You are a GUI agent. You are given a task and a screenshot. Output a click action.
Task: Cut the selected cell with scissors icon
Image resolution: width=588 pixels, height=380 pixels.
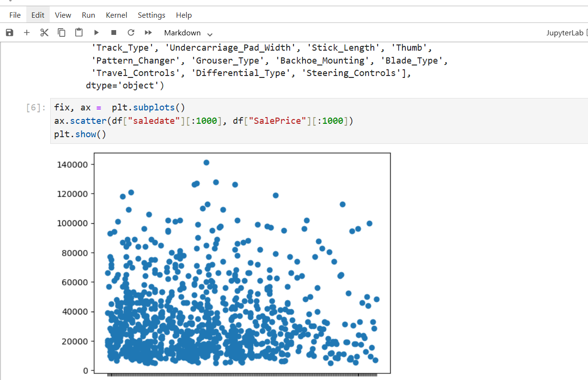(44, 33)
